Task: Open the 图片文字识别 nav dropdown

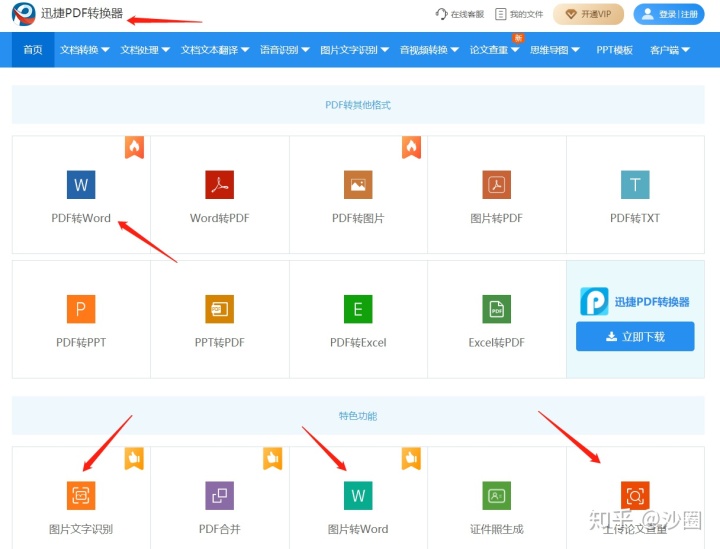Action: (354, 50)
